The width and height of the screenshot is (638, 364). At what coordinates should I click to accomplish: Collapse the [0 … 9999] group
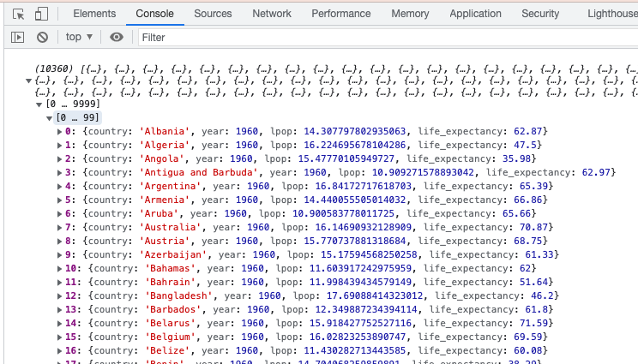tap(39, 104)
